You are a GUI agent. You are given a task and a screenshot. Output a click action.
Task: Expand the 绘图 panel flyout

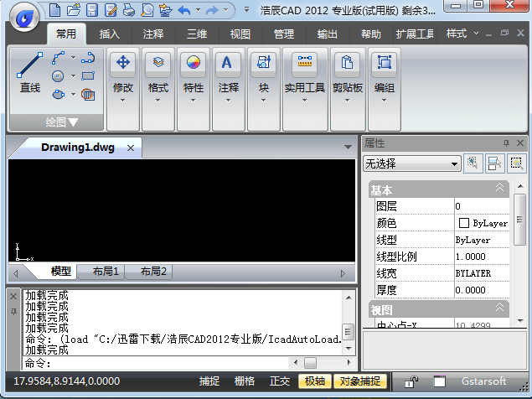[x=61, y=122]
